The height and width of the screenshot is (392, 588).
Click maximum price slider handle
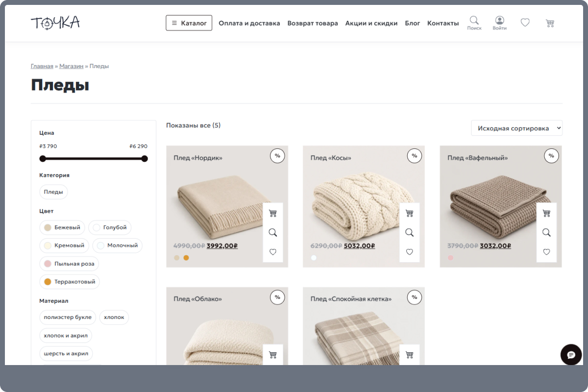[x=145, y=158]
